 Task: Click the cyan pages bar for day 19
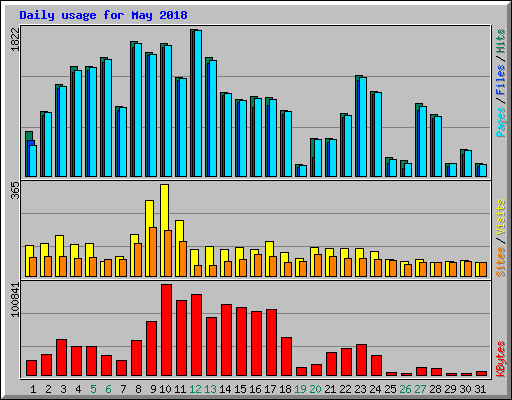pos(303,171)
